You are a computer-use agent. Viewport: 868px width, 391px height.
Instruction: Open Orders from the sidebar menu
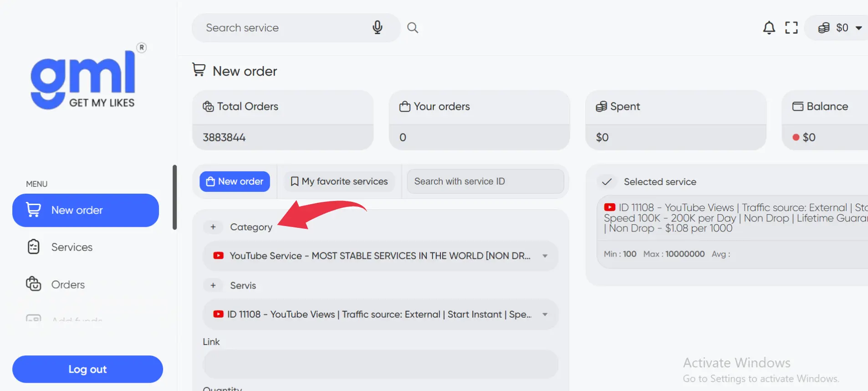click(68, 284)
